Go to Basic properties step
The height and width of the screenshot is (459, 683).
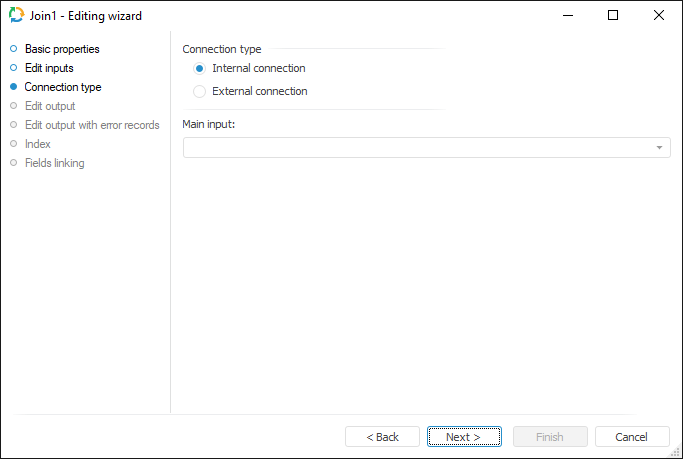pos(62,49)
